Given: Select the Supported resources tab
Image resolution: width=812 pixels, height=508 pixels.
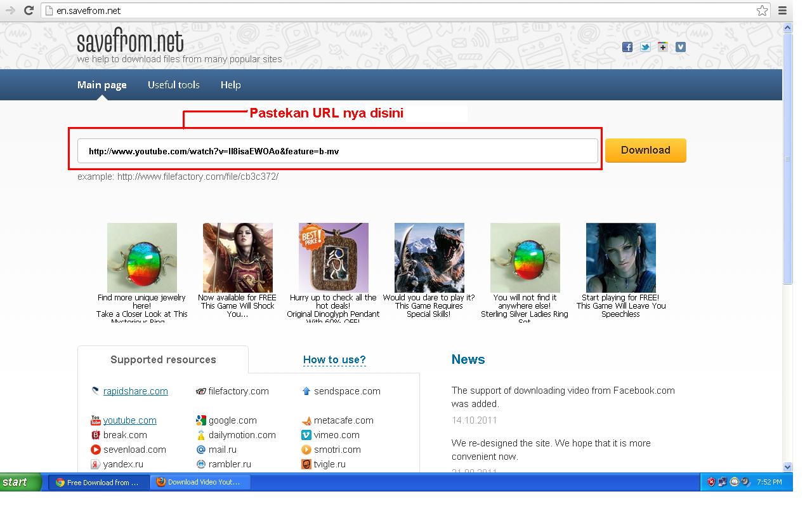Looking at the screenshot, I should pos(163,359).
